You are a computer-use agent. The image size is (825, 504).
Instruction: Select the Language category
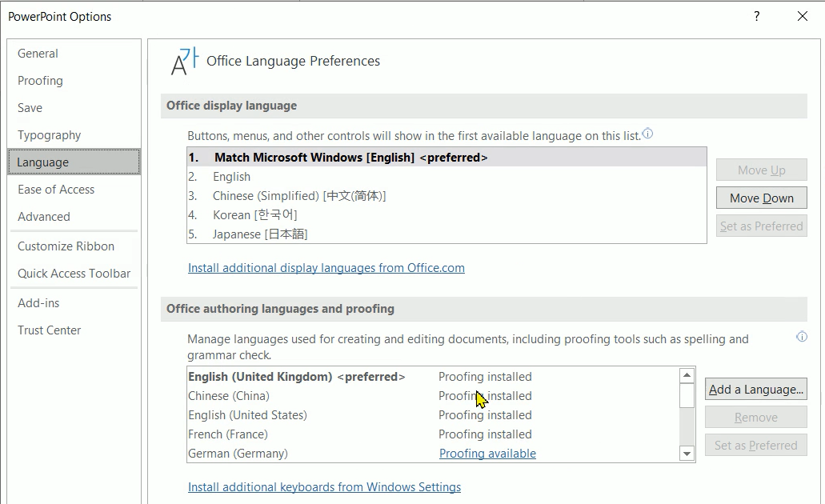click(x=74, y=162)
